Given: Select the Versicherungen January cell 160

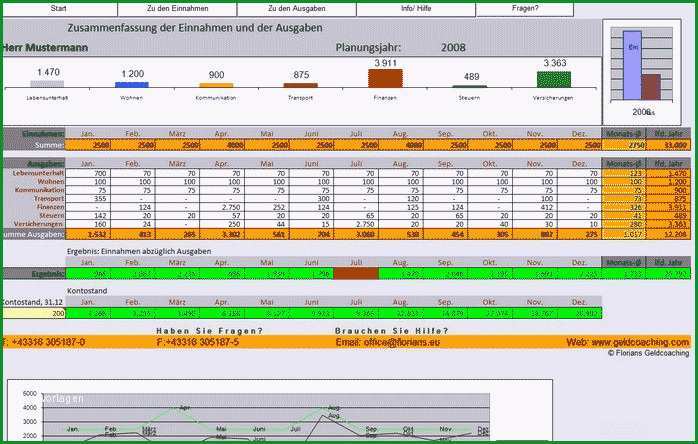Looking at the screenshot, I should click(88, 224).
